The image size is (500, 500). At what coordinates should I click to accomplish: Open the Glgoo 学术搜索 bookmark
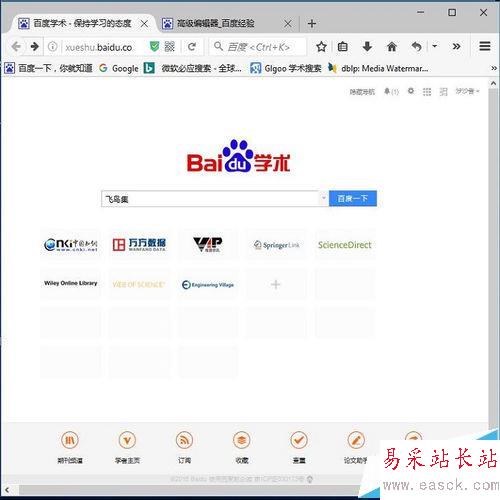click(286, 68)
